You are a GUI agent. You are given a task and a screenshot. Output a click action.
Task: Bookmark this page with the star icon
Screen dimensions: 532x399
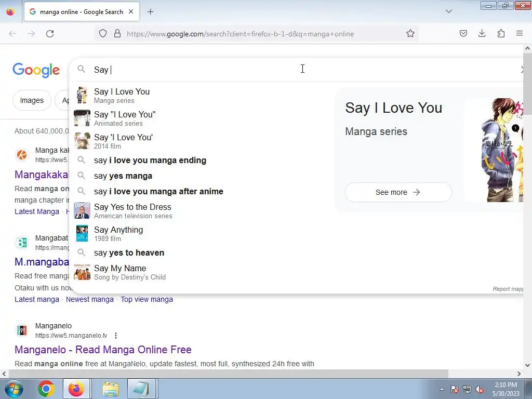tap(410, 34)
